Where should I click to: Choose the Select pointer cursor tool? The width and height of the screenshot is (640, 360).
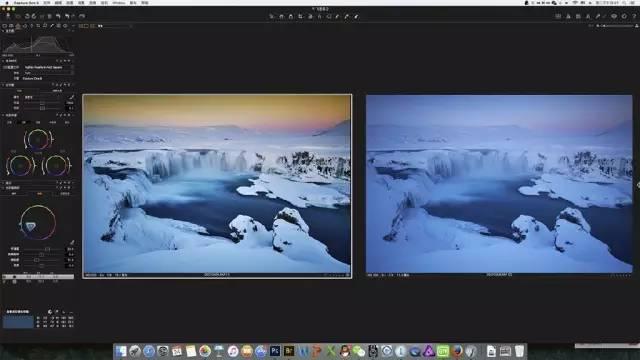(271, 16)
